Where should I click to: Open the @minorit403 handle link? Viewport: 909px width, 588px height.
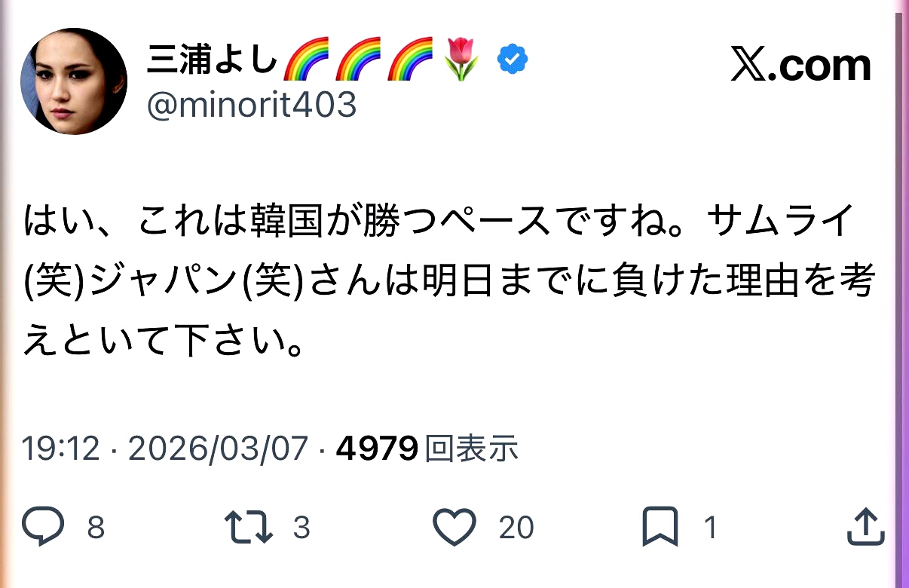pos(251,107)
